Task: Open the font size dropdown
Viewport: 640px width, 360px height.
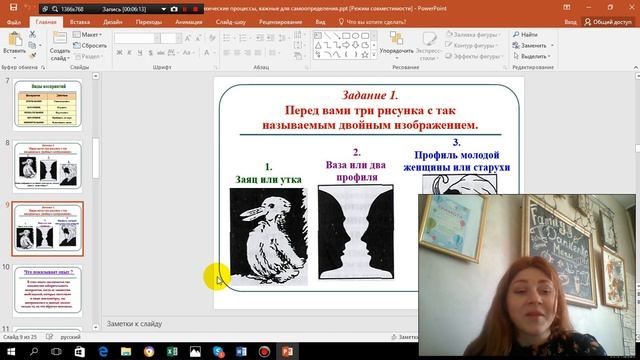Action: [178, 38]
